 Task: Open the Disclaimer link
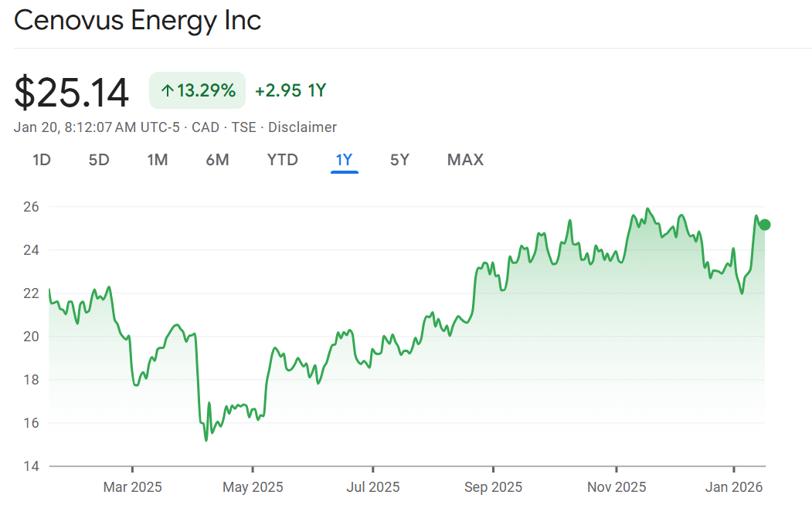coord(302,127)
